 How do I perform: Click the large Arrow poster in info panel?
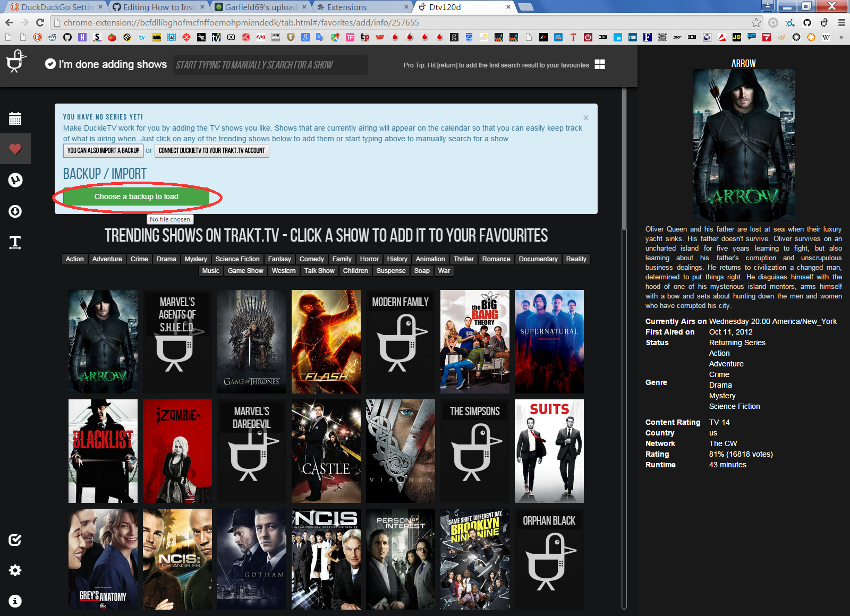(744, 145)
